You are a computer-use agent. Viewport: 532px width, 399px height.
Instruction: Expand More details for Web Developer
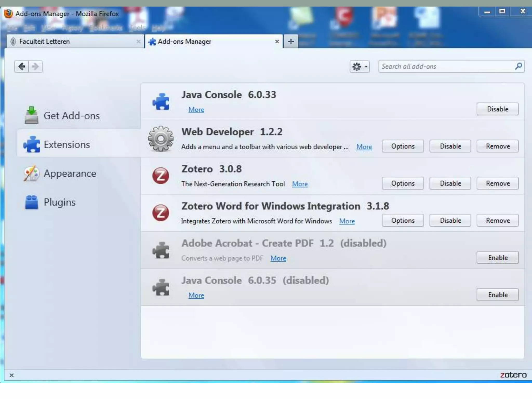pos(364,147)
